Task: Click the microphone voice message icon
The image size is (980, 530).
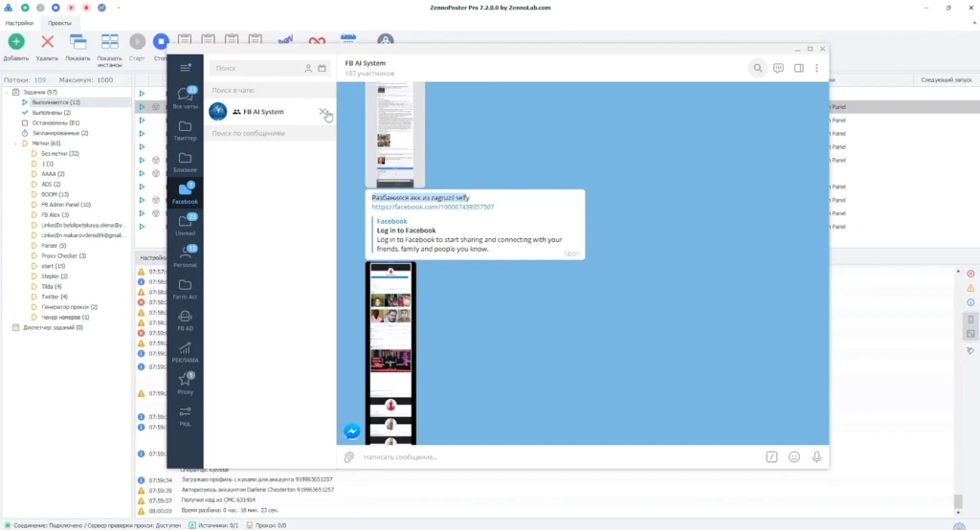Action: pyautogui.click(x=816, y=457)
